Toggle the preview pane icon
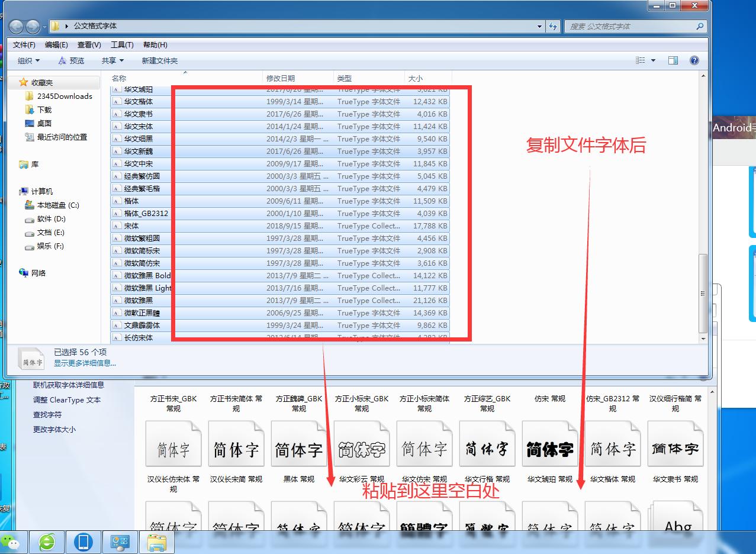This screenshot has height=554, width=756. tap(674, 60)
